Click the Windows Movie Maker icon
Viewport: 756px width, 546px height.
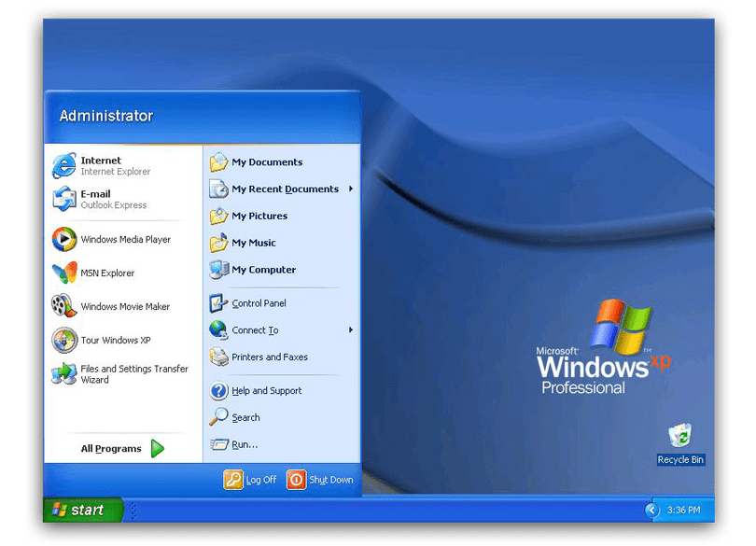click(64, 306)
